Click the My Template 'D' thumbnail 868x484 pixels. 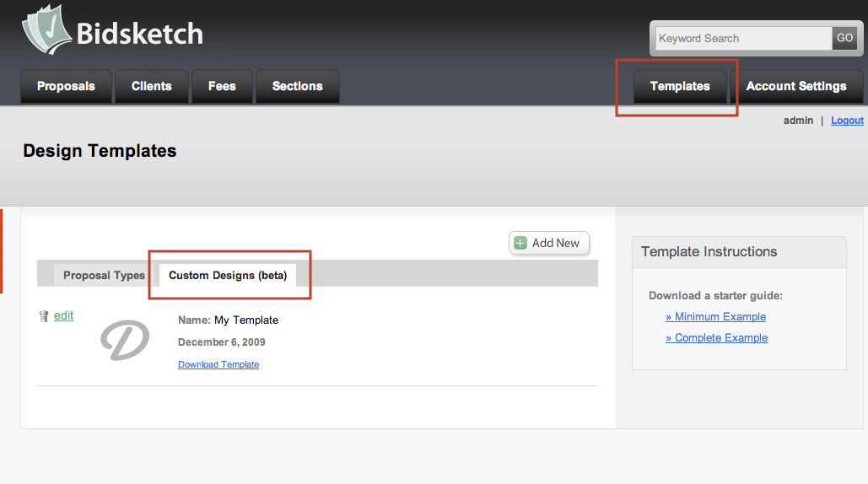[x=125, y=340]
